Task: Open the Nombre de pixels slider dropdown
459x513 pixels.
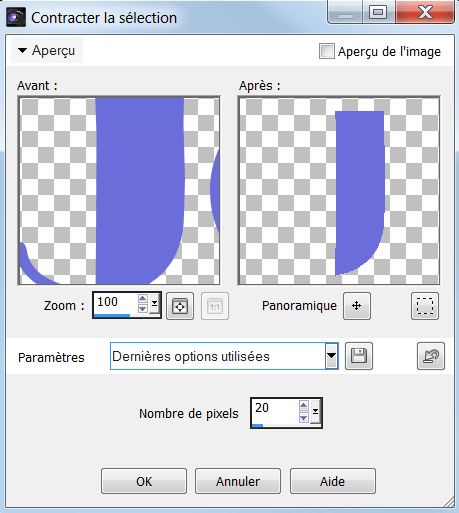Action: [x=315, y=412]
